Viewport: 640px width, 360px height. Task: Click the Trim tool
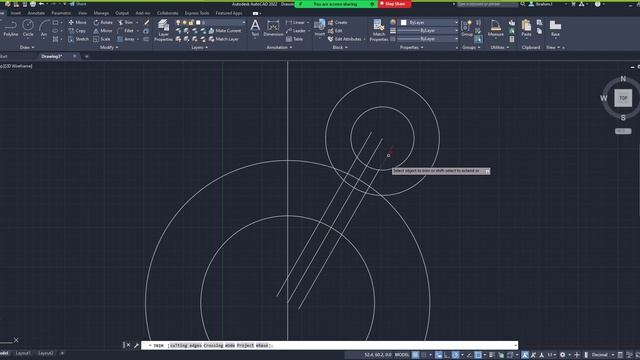[125, 22]
